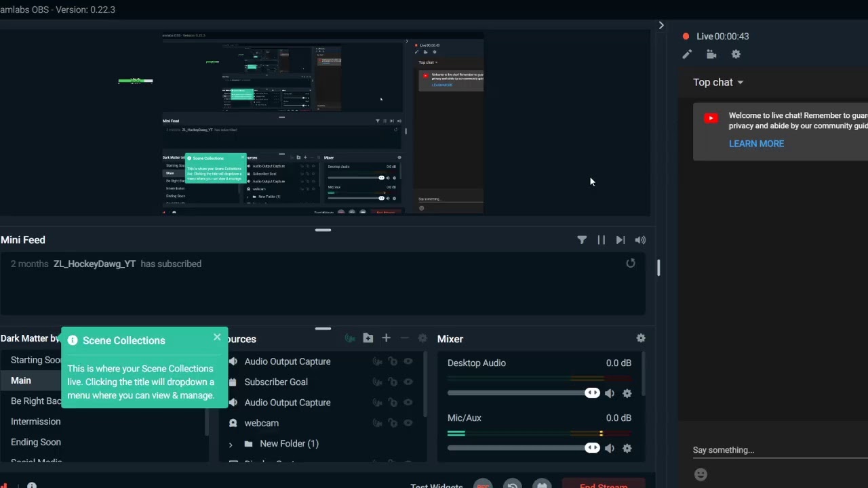Open source properties gear in Sources header

[x=422, y=338]
